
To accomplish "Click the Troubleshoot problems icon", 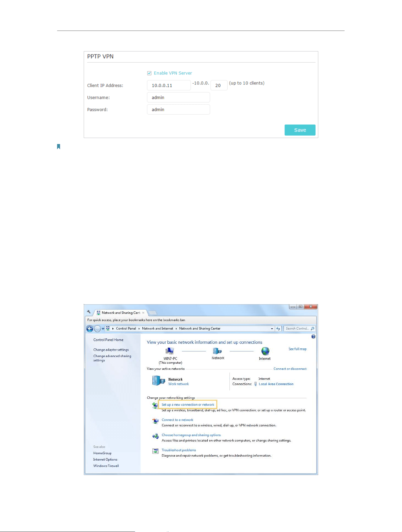I will [155, 451].
